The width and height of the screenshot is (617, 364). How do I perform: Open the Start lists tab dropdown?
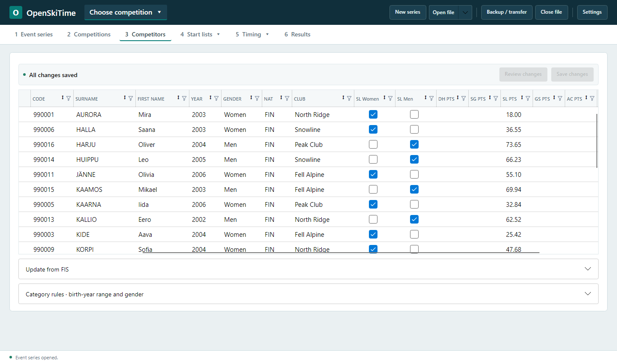218,34
